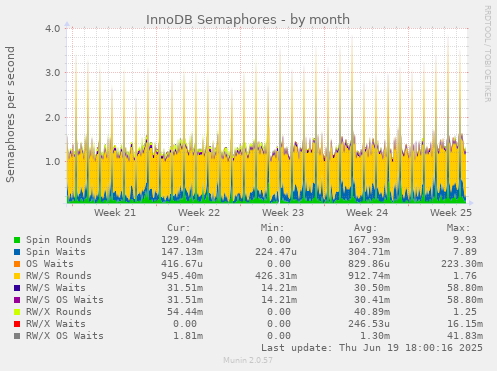Click Spin Rounds average value '167.93m'

[369, 240]
